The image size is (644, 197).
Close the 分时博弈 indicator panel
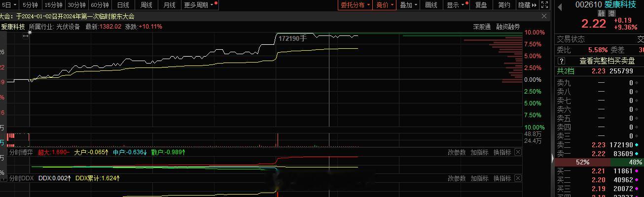click(518, 152)
